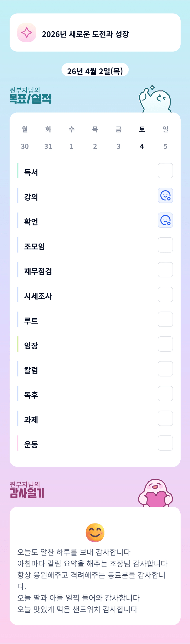
Task: Toggle the 시세조사 checkbox
Action: tap(165, 294)
